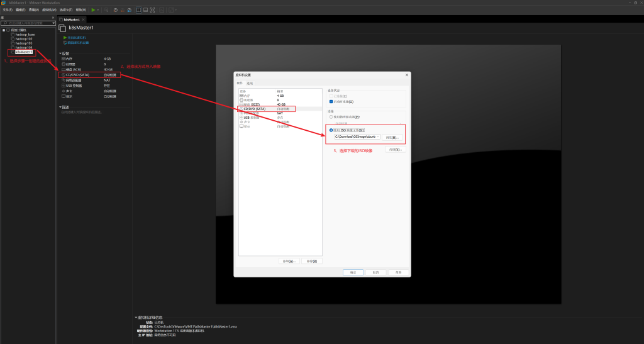
Task: Open the 虚拟机(M) menu
Action: tap(48, 10)
